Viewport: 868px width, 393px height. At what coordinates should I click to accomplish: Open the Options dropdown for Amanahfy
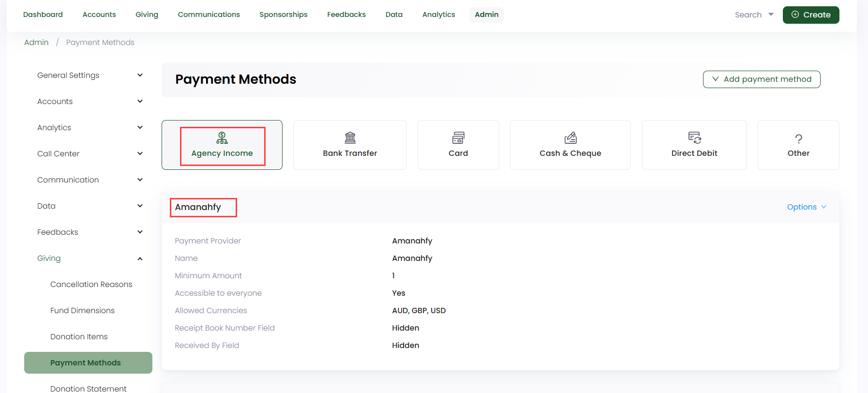[807, 207]
